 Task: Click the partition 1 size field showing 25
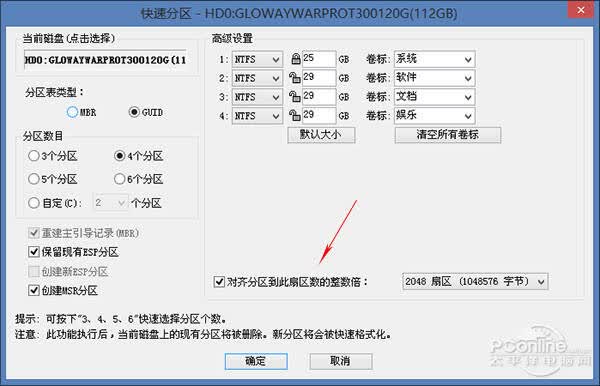(319, 59)
